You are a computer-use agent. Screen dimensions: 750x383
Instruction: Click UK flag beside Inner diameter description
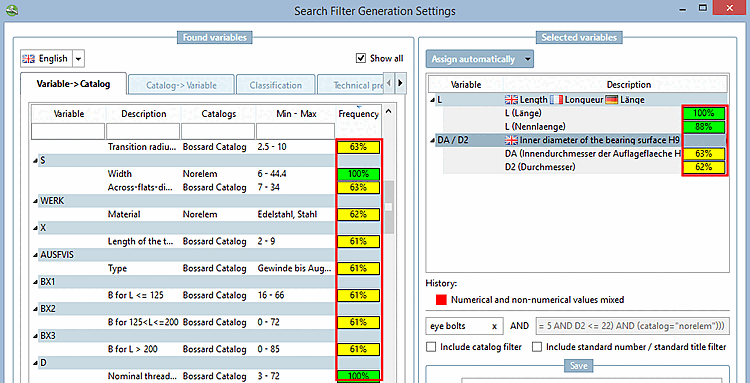coord(511,140)
